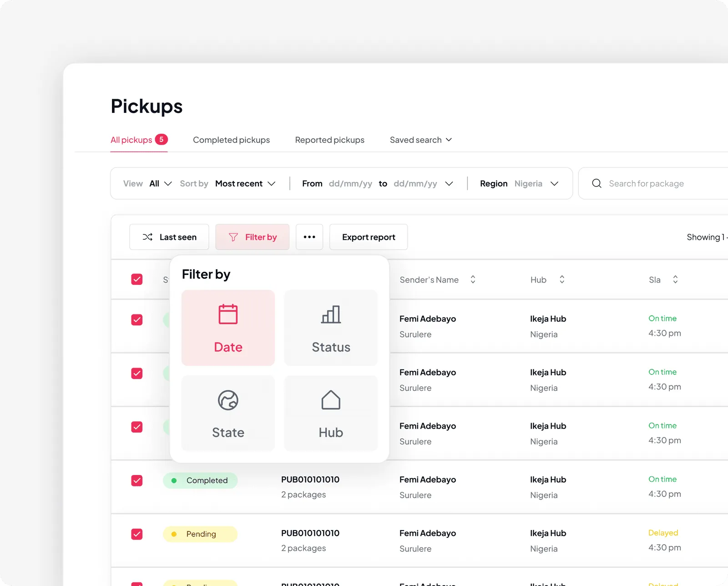The width and height of the screenshot is (728, 586).
Task: Sort by Sla column arrows
Action: point(675,279)
